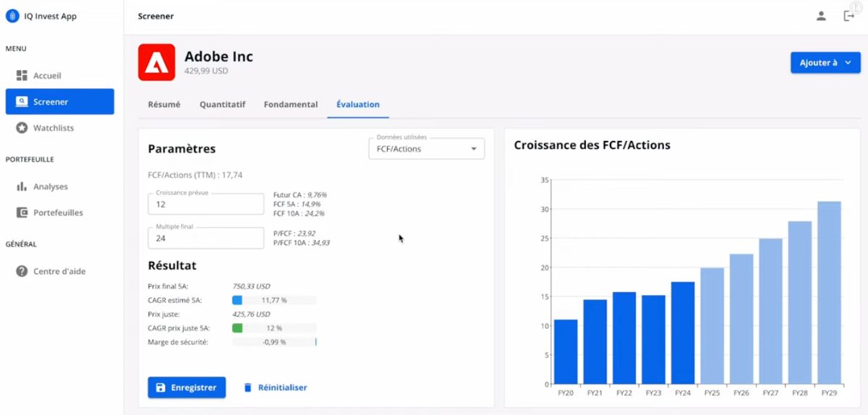Select the Screener menu item
Viewport: 868px width, 415px height.
pyautogui.click(x=60, y=102)
